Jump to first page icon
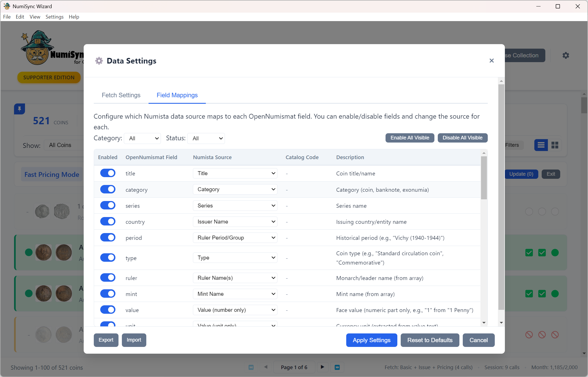This screenshot has height=377, width=588. pyautogui.click(x=251, y=367)
